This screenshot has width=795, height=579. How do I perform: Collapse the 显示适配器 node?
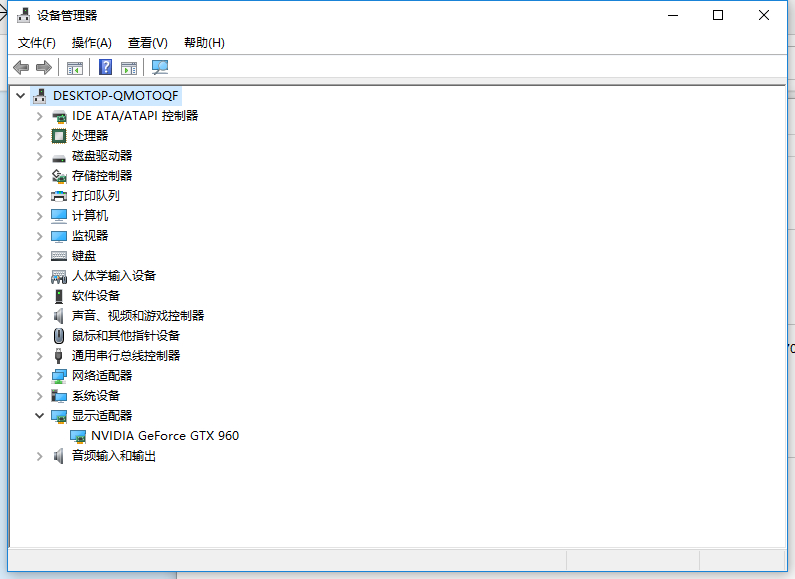40,416
